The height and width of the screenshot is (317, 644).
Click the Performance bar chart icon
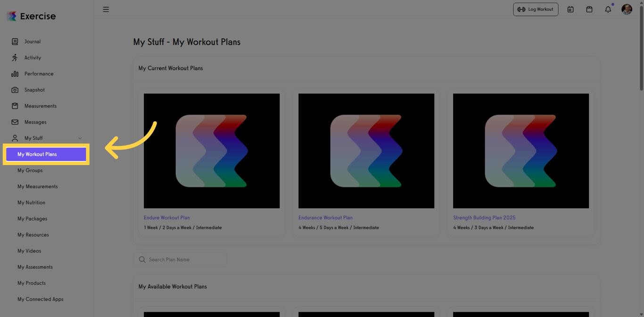point(15,74)
